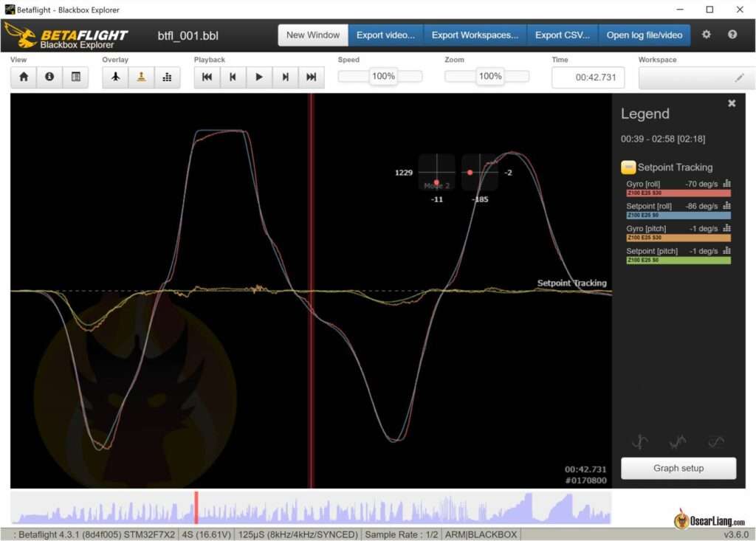Jump to end of log
756x541 pixels.
pos(312,77)
